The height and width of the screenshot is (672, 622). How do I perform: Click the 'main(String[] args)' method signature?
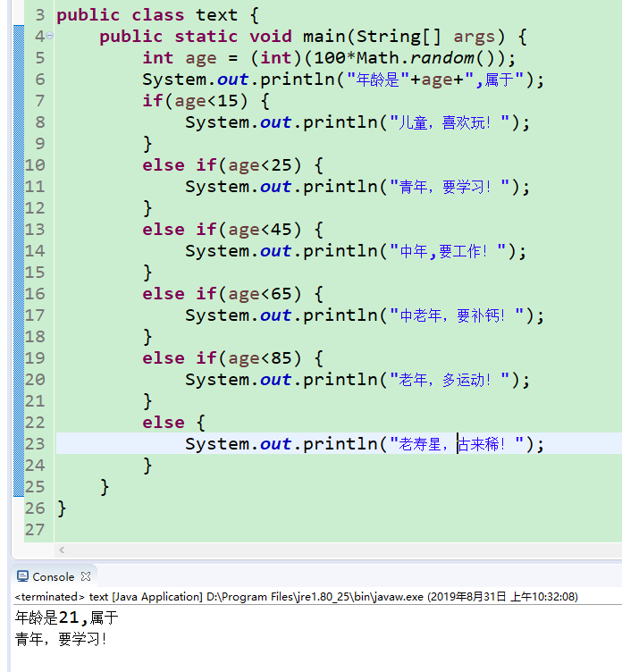(404, 37)
